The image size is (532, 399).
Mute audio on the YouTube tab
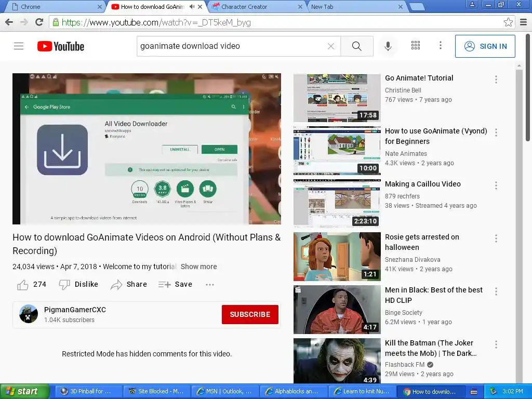click(x=192, y=6)
